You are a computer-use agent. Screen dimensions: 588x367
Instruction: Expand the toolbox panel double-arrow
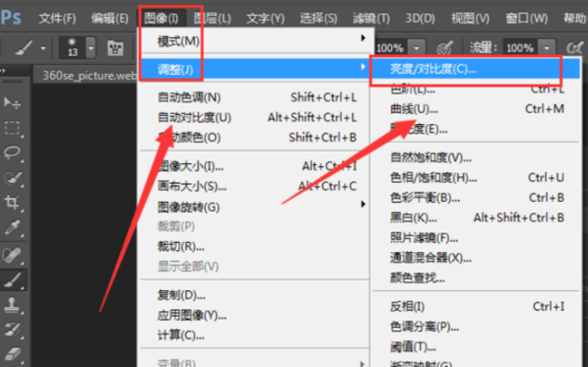(4, 70)
